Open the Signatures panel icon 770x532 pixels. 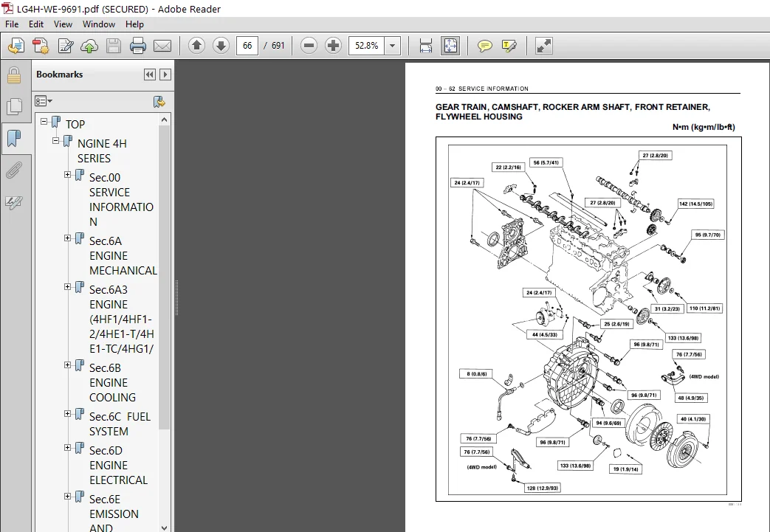pos(14,202)
